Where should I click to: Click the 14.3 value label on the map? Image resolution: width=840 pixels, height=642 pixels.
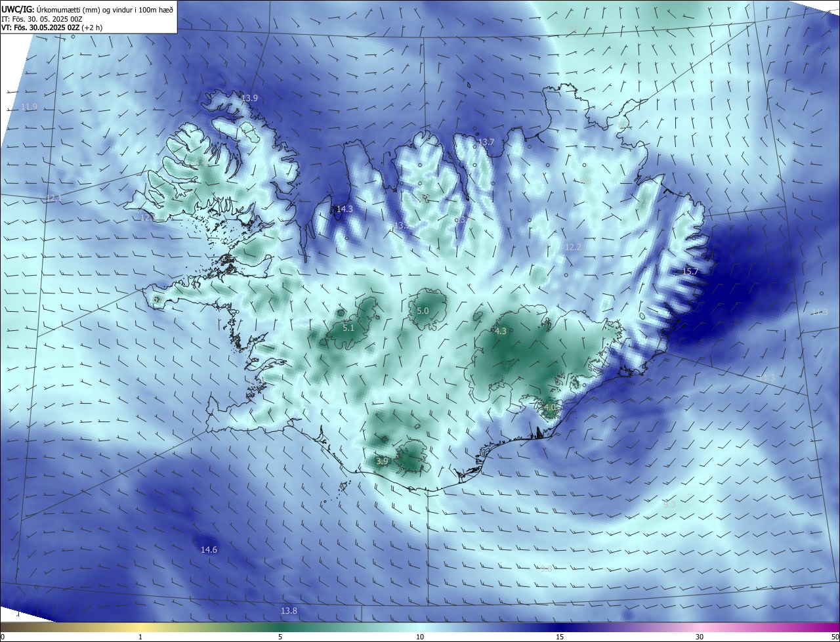click(x=345, y=209)
